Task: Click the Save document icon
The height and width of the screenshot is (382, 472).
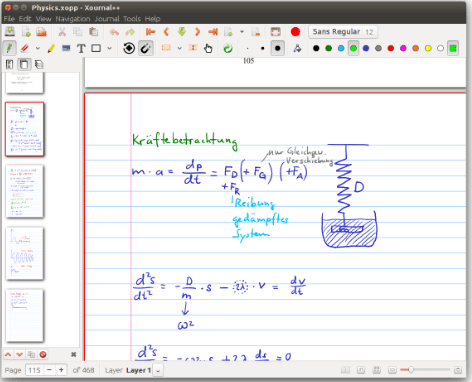Action: pos(10,32)
